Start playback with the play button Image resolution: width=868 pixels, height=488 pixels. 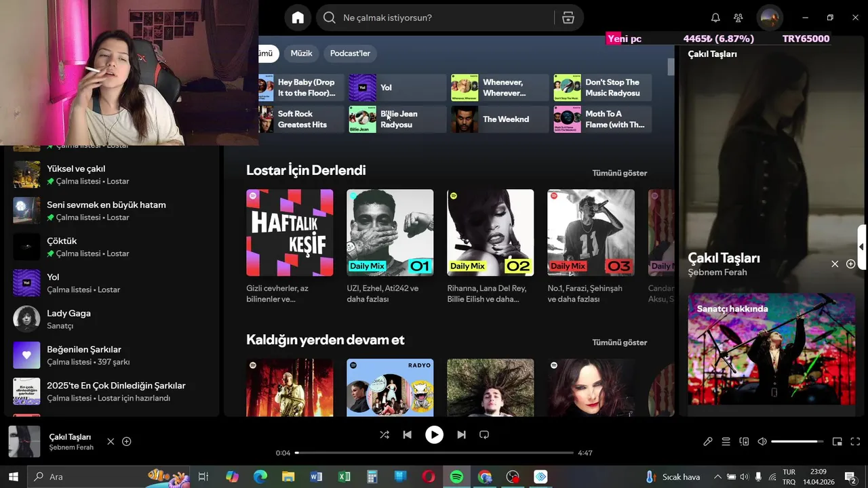pos(434,434)
